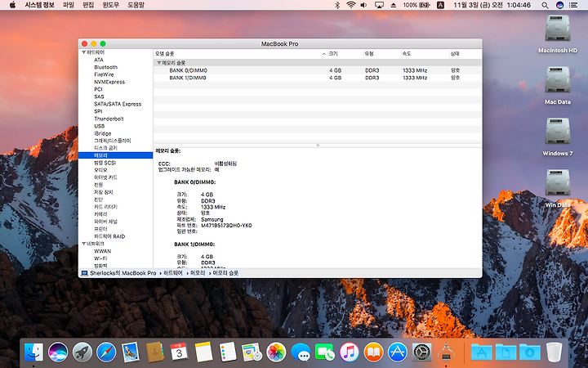Open Notification Center icon in menu bar
This screenshot has width=588, height=368.
coord(573,5)
